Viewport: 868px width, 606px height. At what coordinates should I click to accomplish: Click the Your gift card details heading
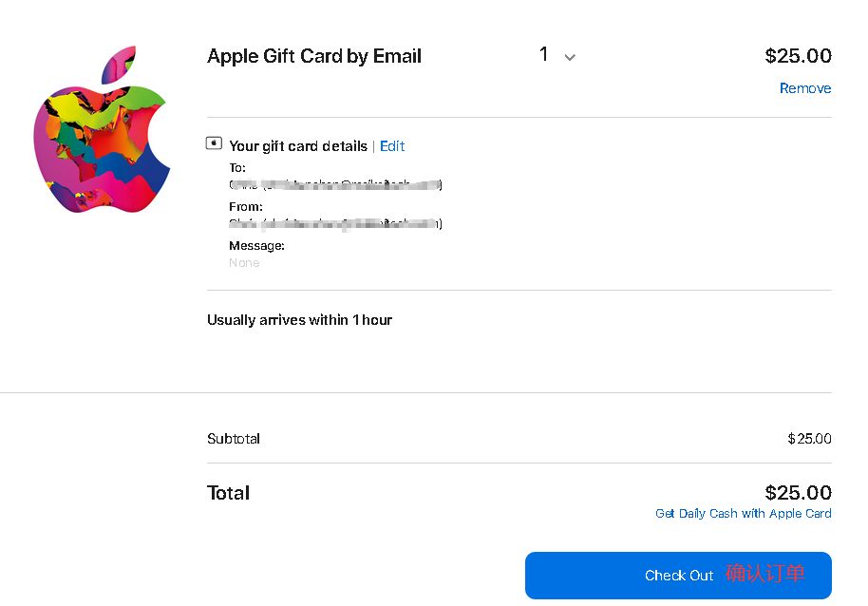point(298,146)
